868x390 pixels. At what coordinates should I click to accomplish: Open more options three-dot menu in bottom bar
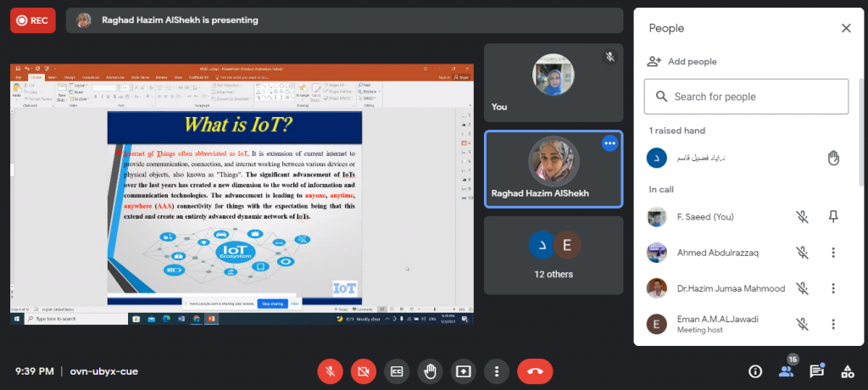pyautogui.click(x=497, y=371)
